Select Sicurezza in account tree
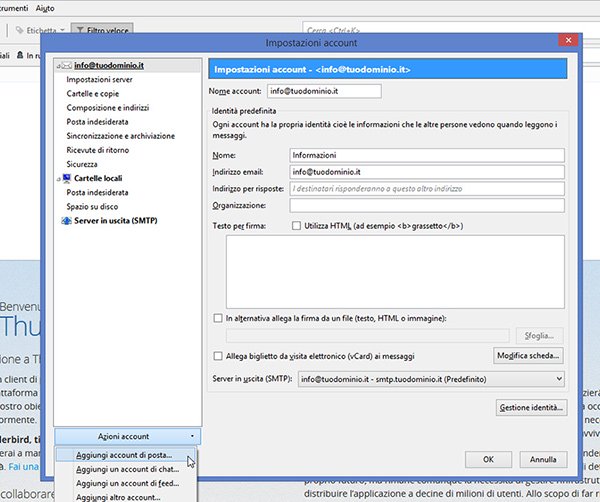Screen dimensions: 600x502 coord(82,164)
